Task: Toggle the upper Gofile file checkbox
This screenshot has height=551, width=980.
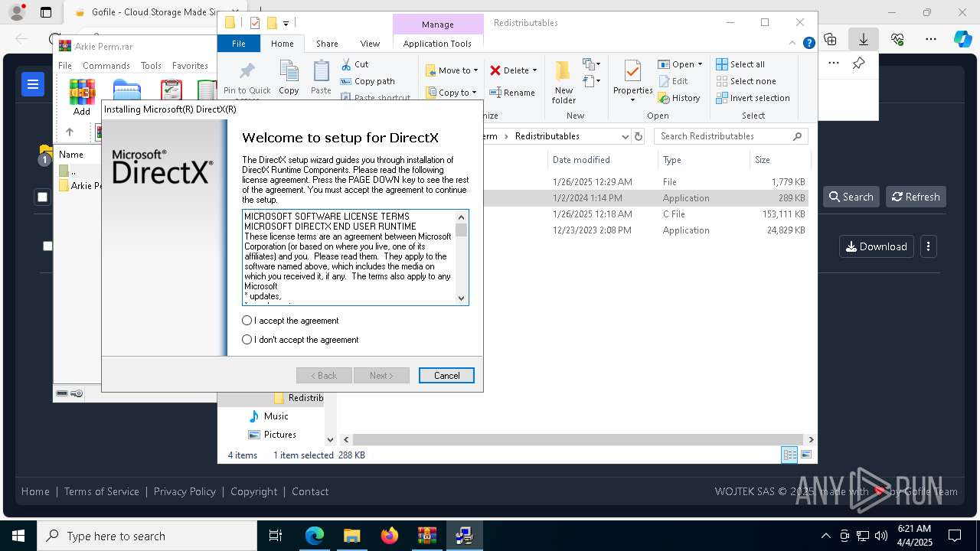Action: pyautogui.click(x=42, y=197)
